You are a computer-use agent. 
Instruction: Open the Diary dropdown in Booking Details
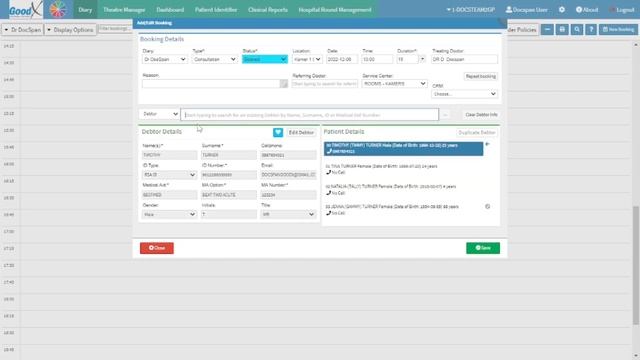coord(164,59)
